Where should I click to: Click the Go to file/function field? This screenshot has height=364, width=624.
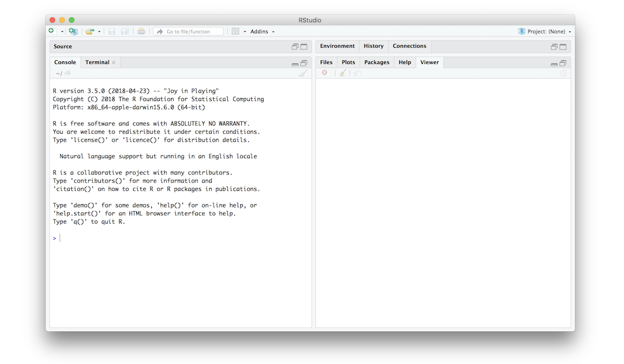(x=188, y=32)
